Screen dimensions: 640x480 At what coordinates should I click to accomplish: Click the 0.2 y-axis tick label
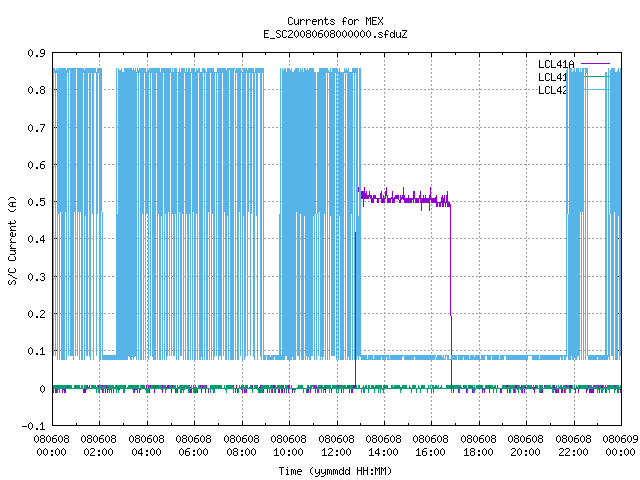click(37, 314)
